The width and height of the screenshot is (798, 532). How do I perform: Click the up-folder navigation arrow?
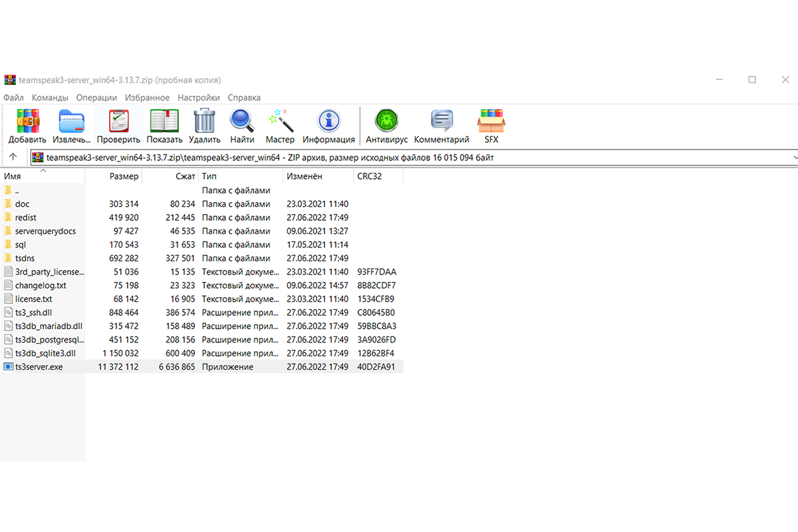[13, 157]
